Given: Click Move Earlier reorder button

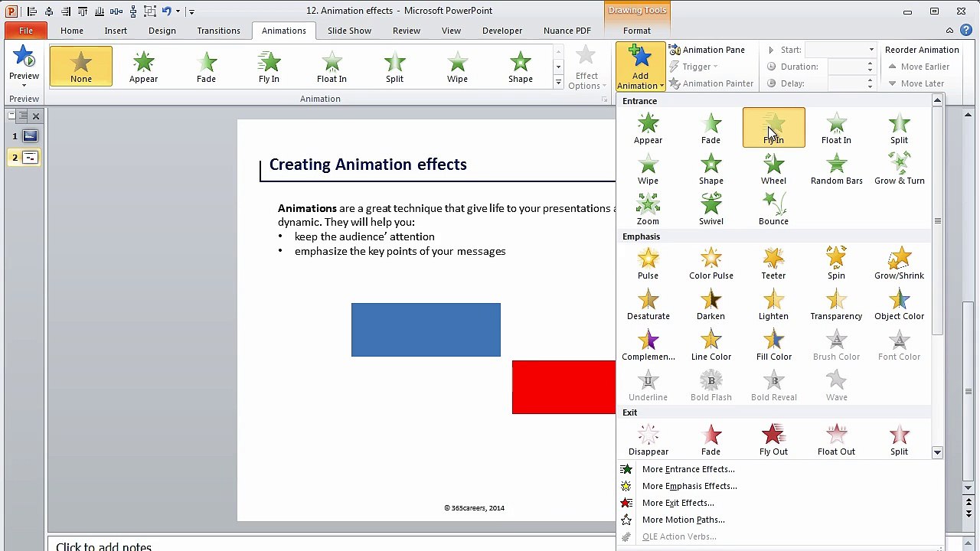Looking at the screenshot, I should [x=919, y=67].
